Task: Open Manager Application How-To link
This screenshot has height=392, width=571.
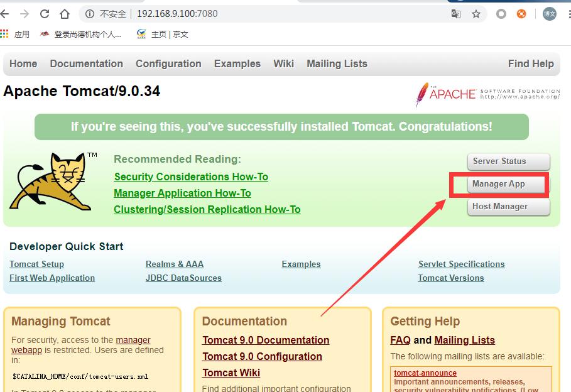Action: pos(182,193)
